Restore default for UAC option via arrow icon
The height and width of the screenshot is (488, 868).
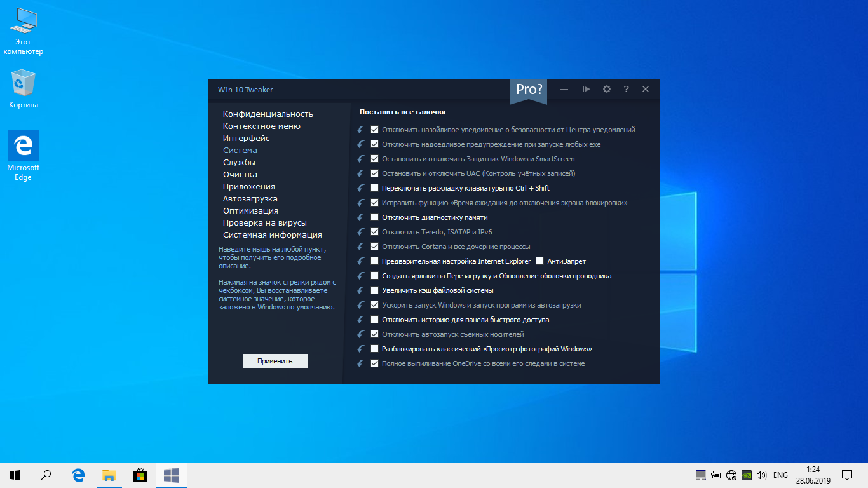361,173
